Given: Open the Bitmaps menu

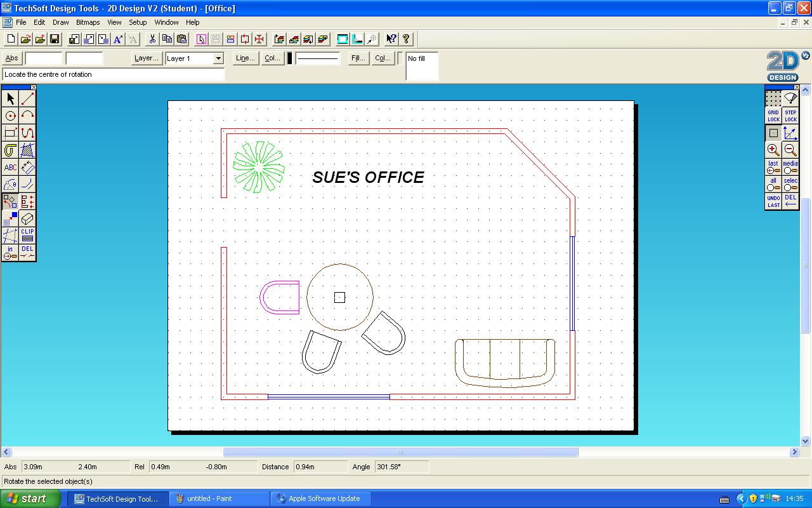Looking at the screenshot, I should pyautogui.click(x=88, y=22).
